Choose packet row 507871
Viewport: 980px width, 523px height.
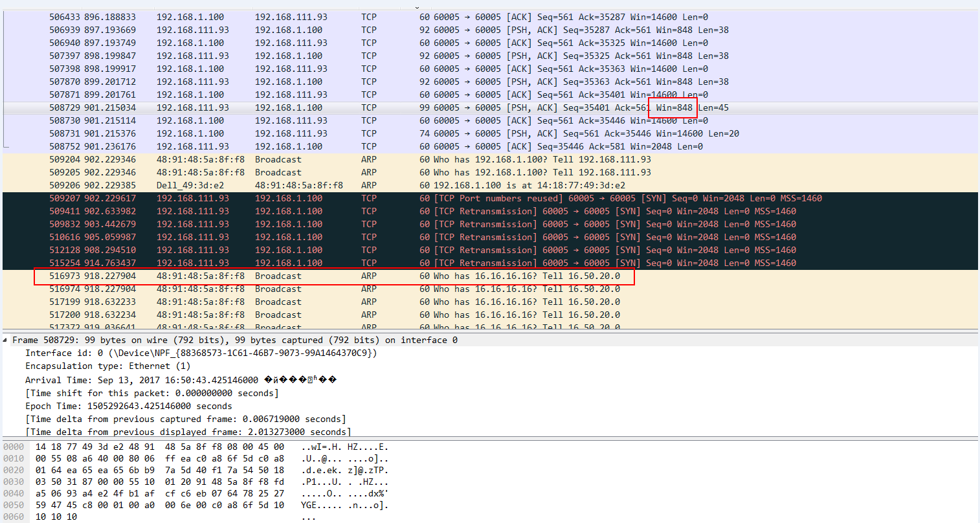(x=490, y=95)
